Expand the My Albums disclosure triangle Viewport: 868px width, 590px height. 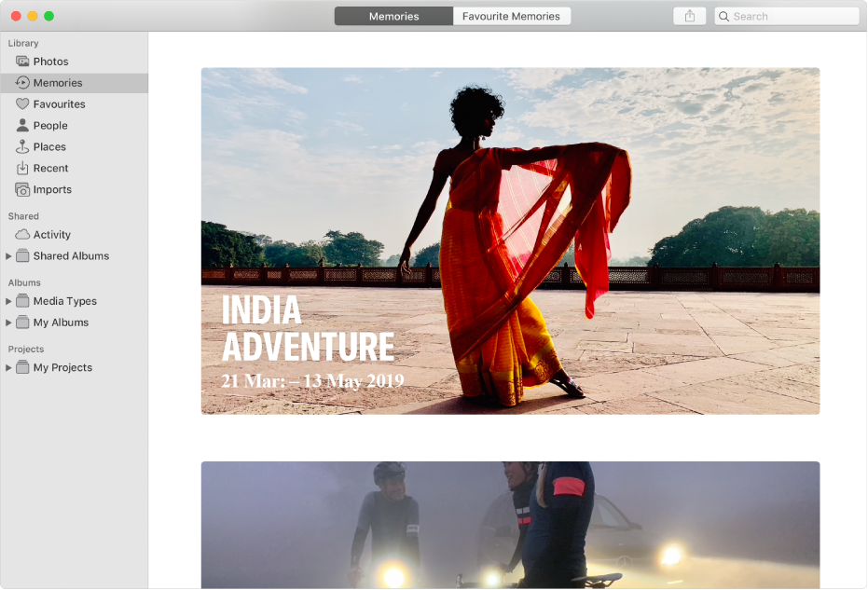(8, 322)
